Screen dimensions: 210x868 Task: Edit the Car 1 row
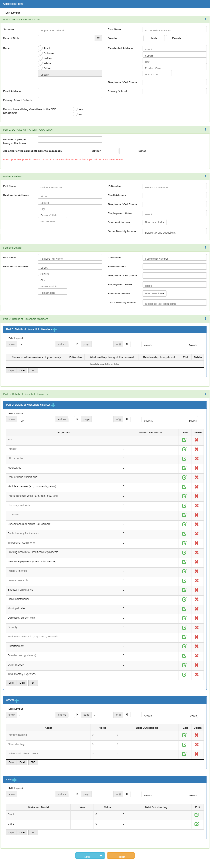coord(197,815)
